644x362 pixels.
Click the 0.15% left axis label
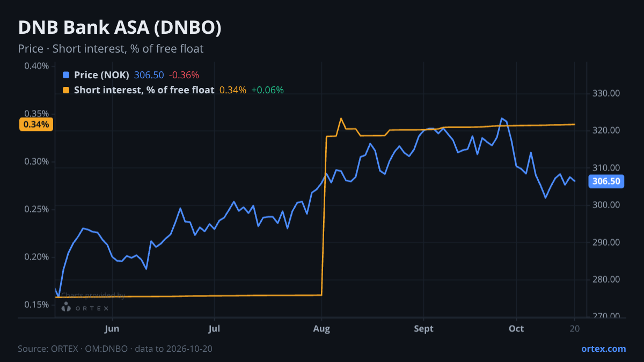point(36,305)
